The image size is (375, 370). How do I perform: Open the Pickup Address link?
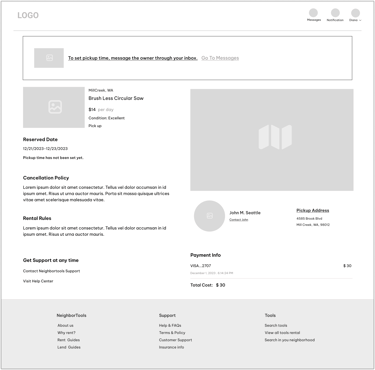click(x=313, y=210)
